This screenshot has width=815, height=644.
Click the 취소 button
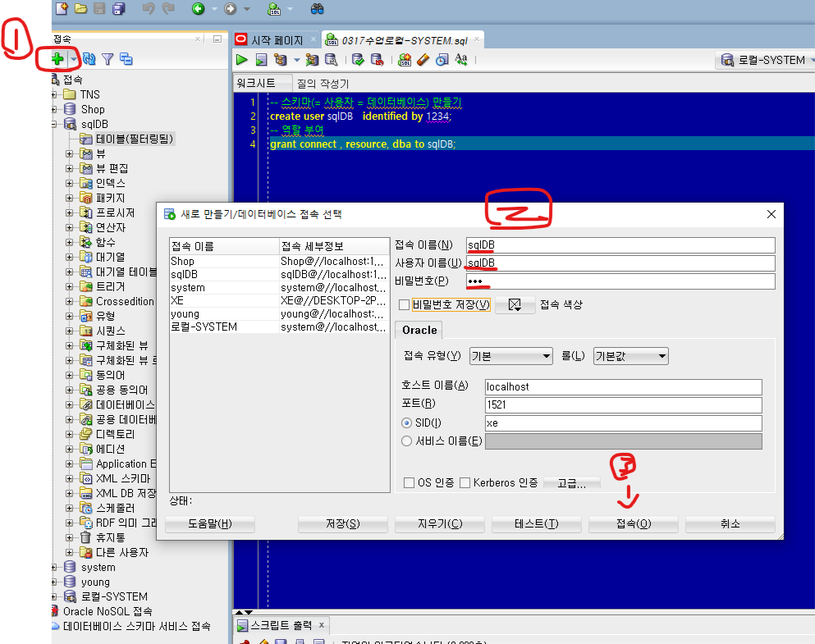click(x=730, y=524)
